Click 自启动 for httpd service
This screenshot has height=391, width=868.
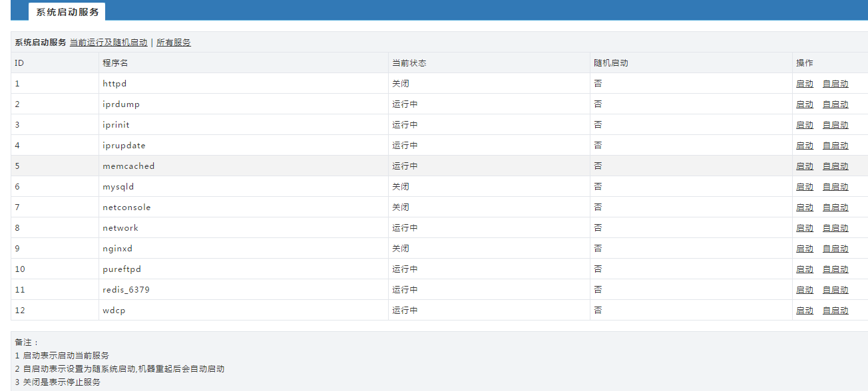click(835, 84)
